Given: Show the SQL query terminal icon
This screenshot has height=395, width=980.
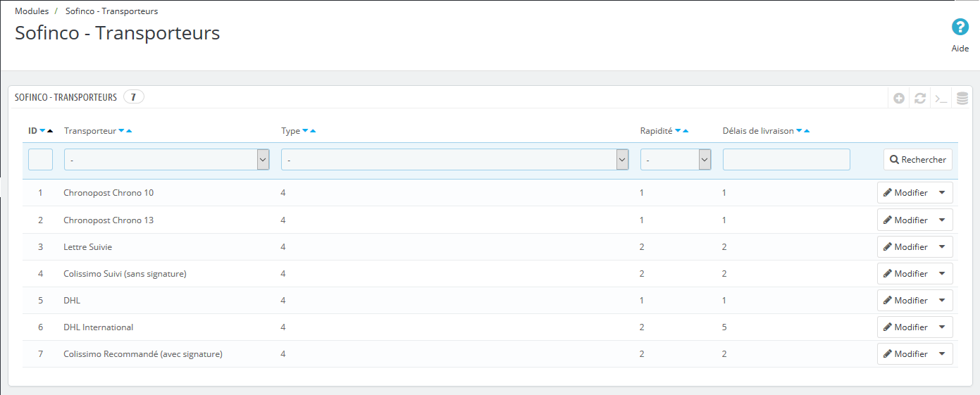Looking at the screenshot, I should pyautogui.click(x=941, y=99).
